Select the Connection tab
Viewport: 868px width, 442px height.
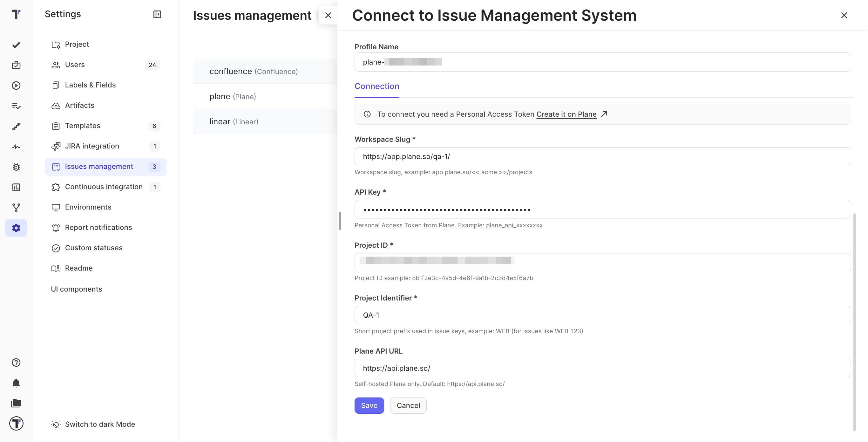(x=377, y=86)
